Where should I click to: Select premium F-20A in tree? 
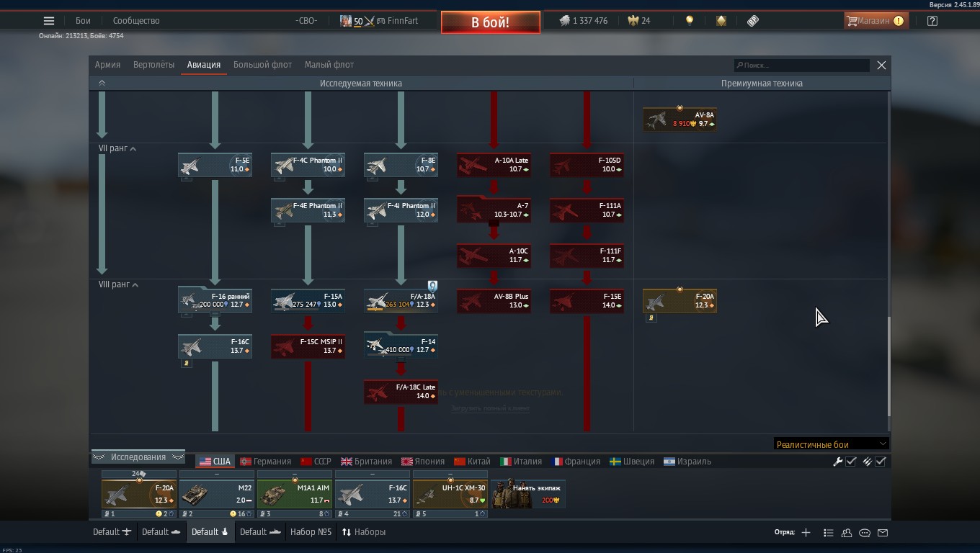tap(680, 301)
